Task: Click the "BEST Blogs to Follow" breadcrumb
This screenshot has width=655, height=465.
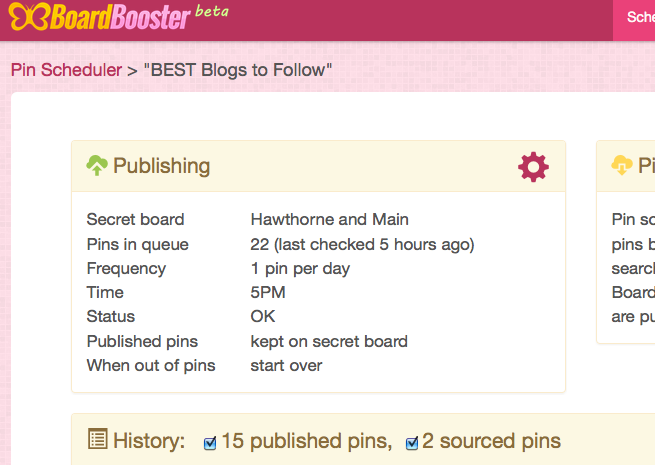Action: click(x=238, y=70)
